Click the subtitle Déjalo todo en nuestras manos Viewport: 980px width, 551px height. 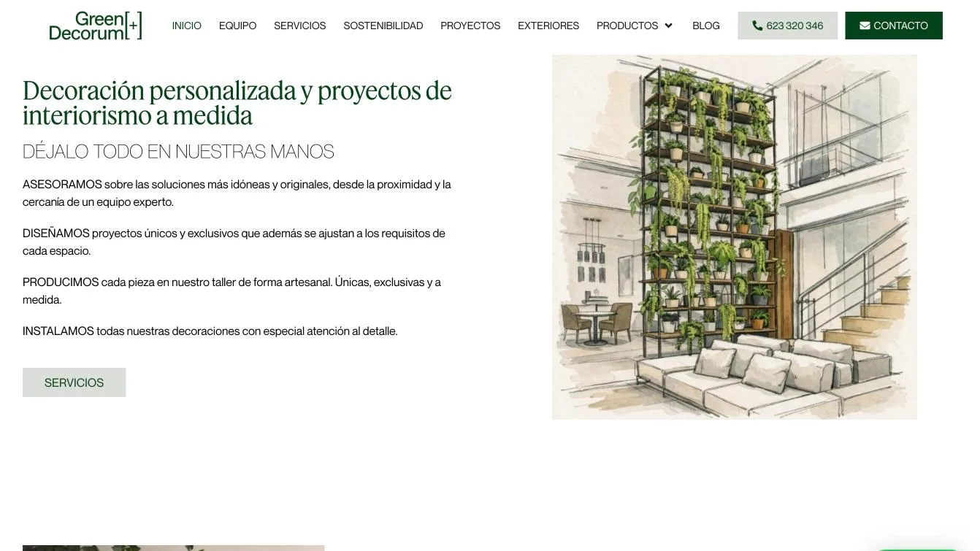coord(178,152)
